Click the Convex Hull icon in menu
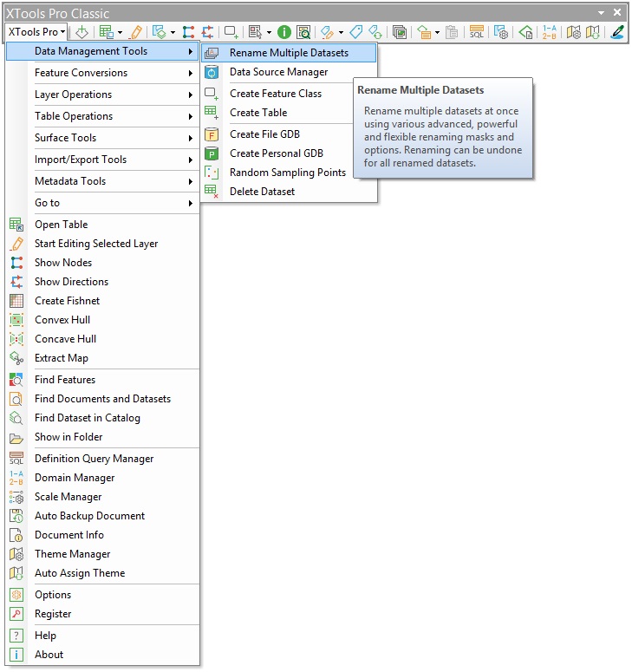Screen dimensions: 632x672 click(16, 320)
